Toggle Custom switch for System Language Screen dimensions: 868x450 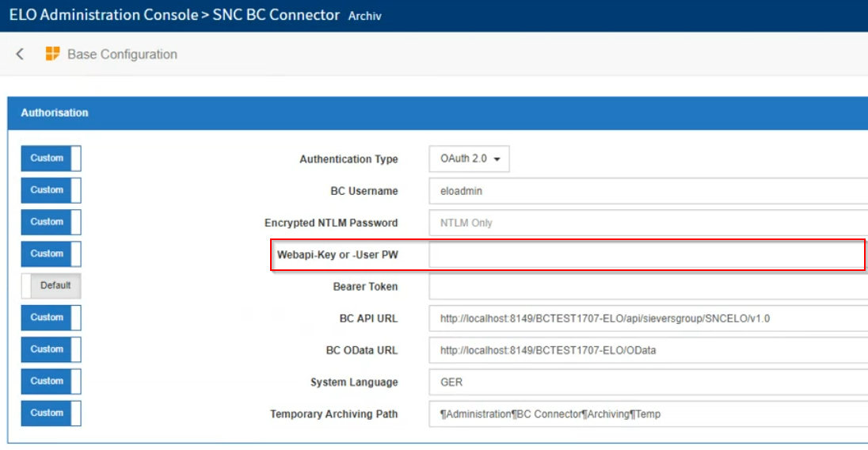[x=51, y=381]
